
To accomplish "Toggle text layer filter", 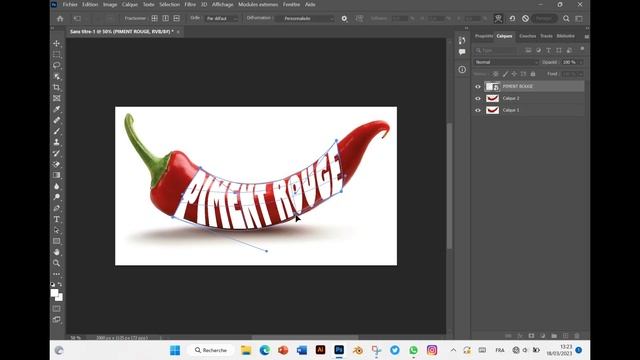I will 549,50.
